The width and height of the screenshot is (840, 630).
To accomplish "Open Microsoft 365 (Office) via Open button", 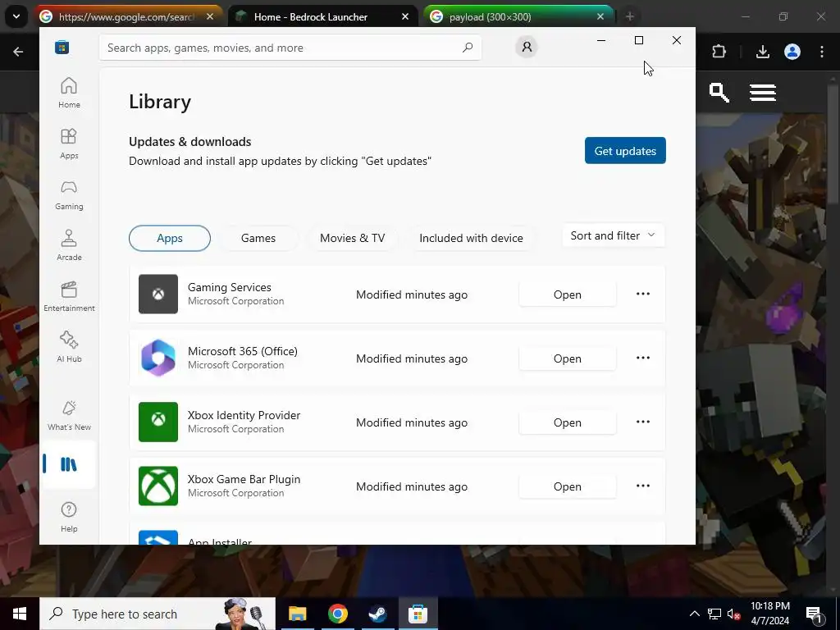I will point(568,358).
